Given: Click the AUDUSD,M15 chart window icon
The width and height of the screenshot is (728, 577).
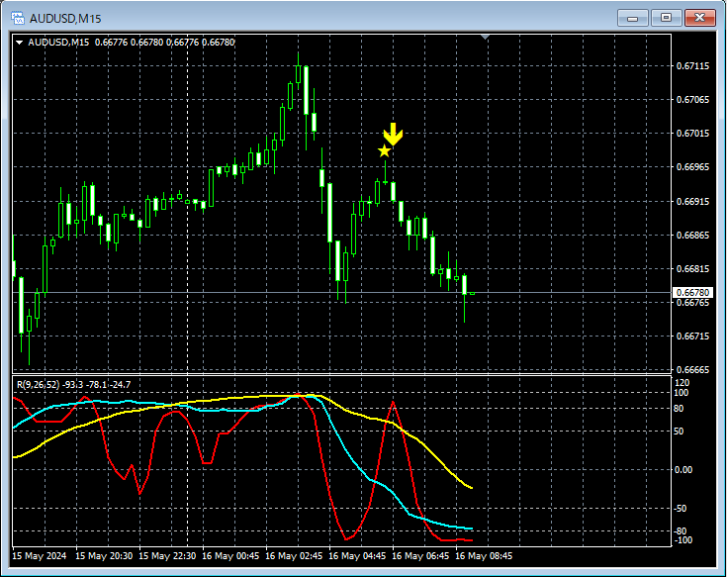Looking at the screenshot, I should click(x=18, y=18).
